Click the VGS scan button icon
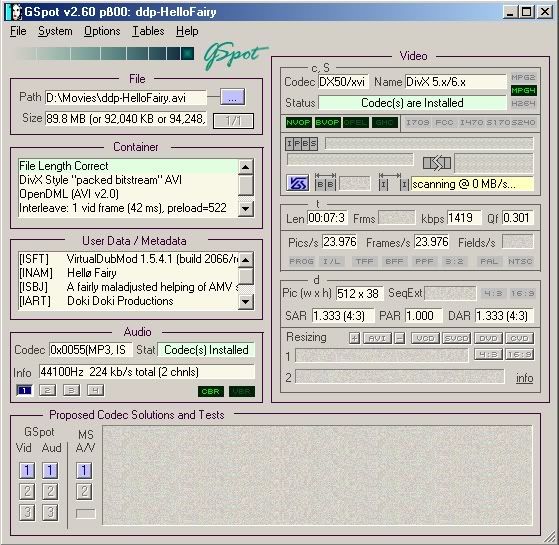This screenshot has width=559, height=545. (x=297, y=184)
